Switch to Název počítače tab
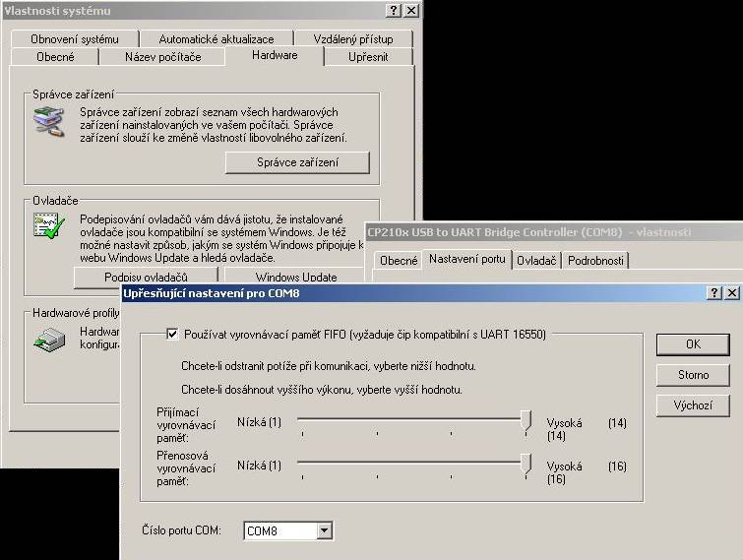Image resolution: width=743 pixels, height=560 pixels. [x=163, y=57]
